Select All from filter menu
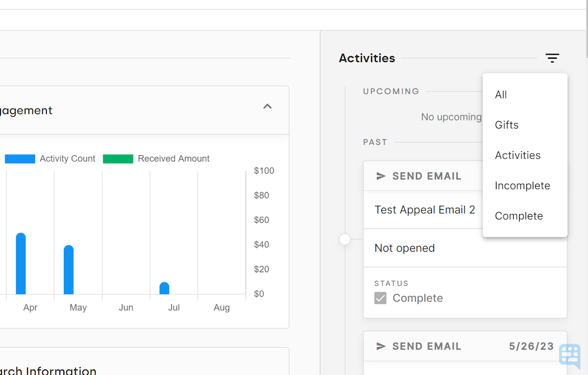The height and width of the screenshot is (375, 588). [501, 95]
